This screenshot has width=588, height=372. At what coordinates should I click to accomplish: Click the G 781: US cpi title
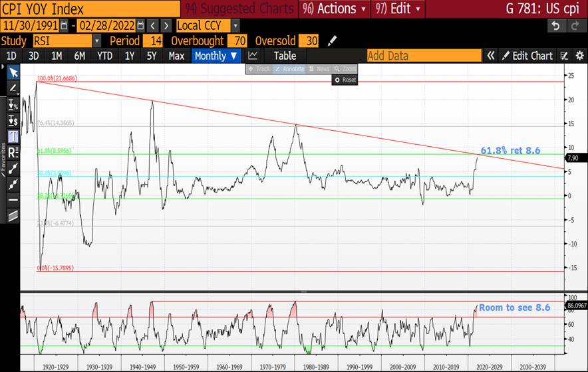point(542,9)
